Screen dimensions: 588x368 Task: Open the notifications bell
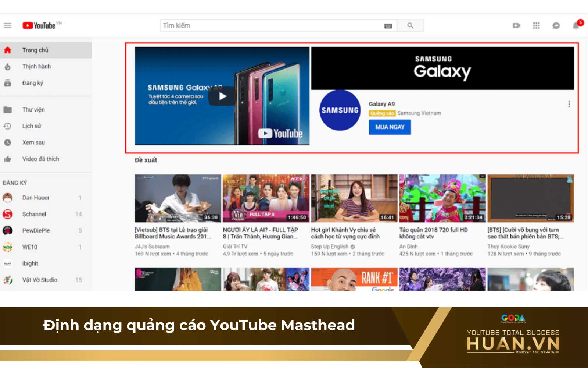click(576, 25)
